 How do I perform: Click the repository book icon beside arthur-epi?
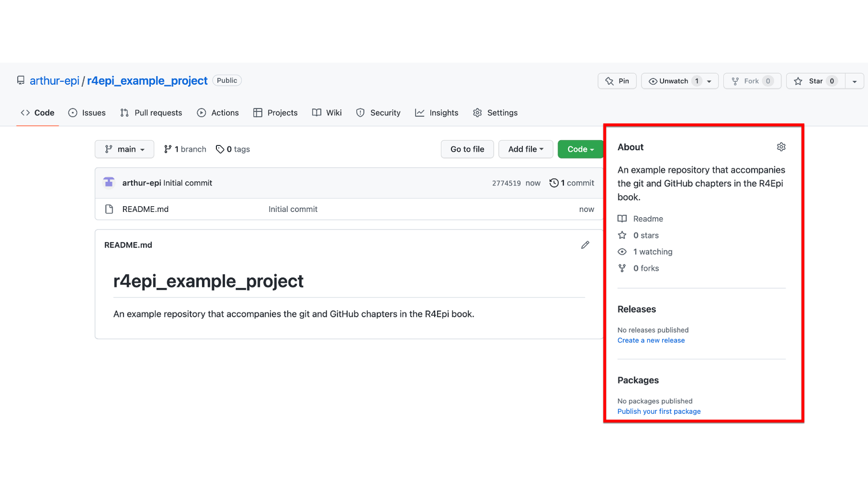[x=21, y=80]
